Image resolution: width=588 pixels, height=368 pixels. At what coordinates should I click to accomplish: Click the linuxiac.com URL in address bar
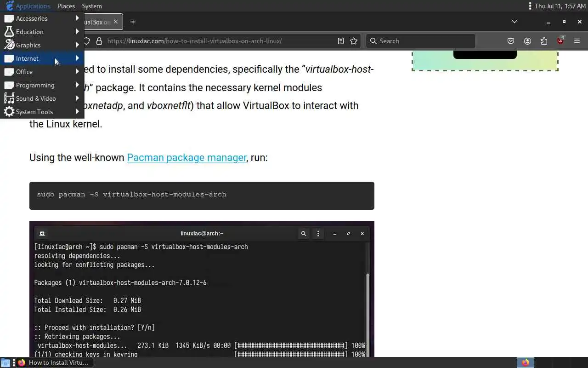195,41
